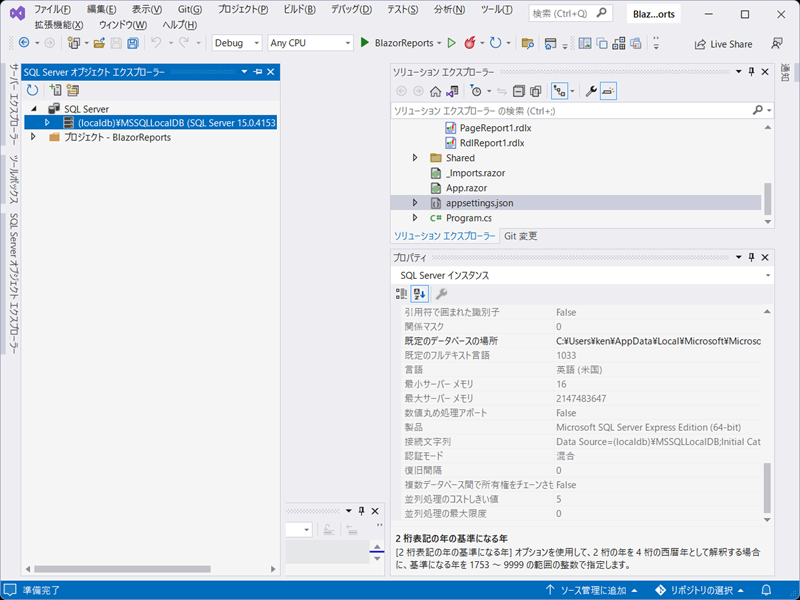Click the find in files folder icon

528,43
